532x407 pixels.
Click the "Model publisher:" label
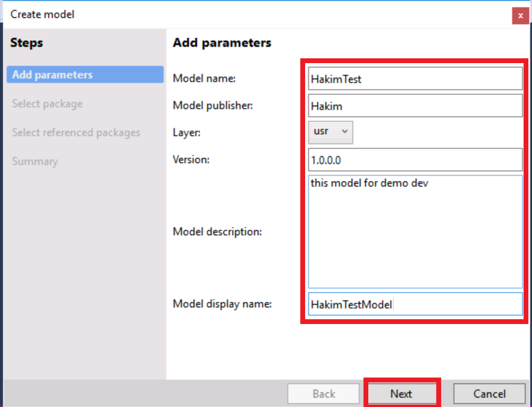[x=212, y=105]
